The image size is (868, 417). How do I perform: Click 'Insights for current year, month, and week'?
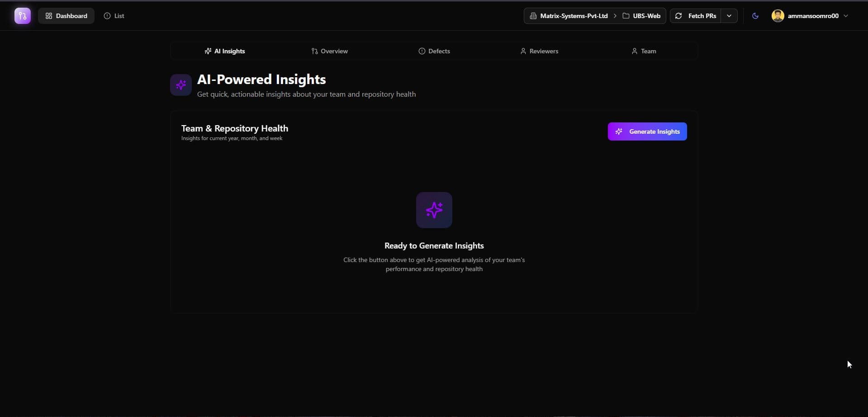(232, 138)
